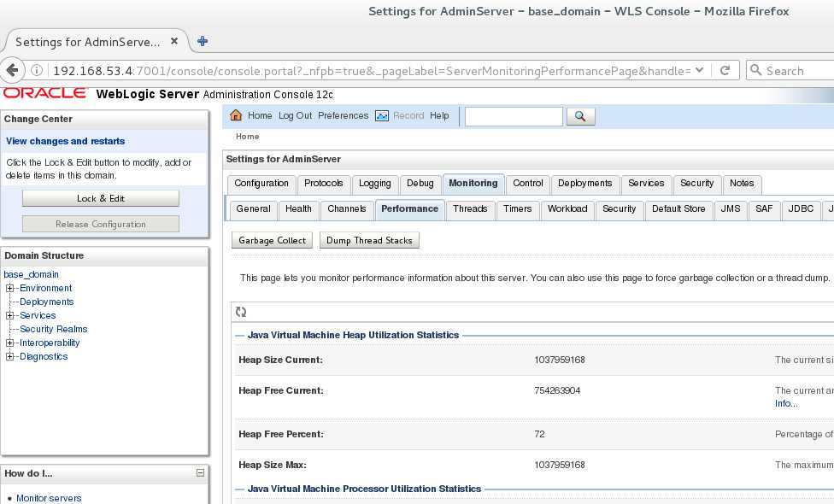Switch to the Health sub-tab
834x504 pixels.
pyautogui.click(x=298, y=209)
